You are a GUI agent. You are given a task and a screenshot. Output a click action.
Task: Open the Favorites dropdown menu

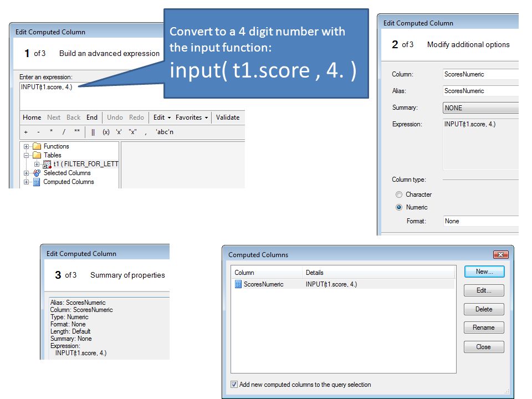192,117
